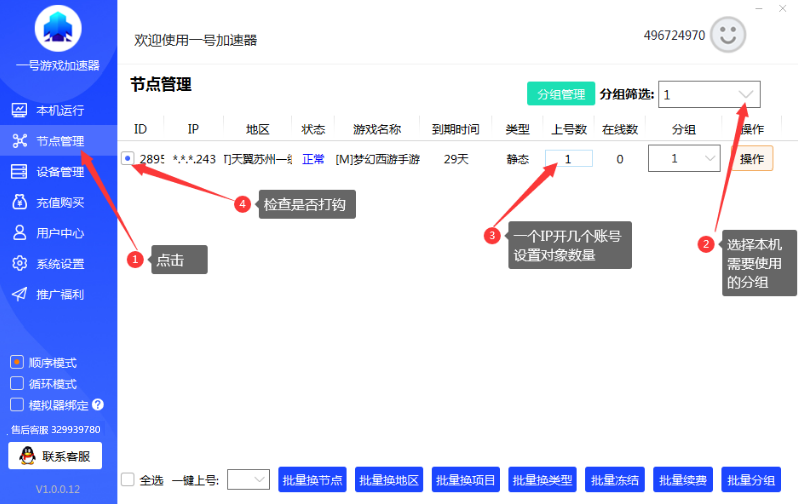The width and height of the screenshot is (802, 504).
Task: Click the 用户中心 person icon
Action: pyautogui.click(x=19, y=233)
